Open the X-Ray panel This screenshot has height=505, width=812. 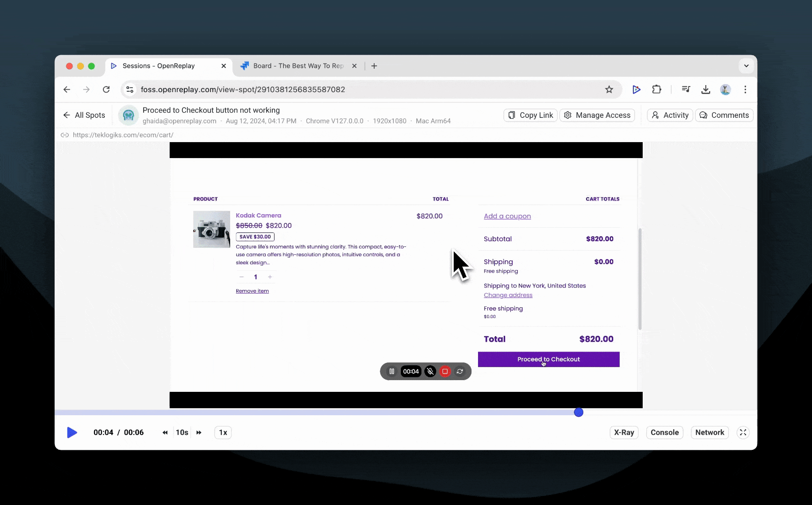(x=624, y=433)
